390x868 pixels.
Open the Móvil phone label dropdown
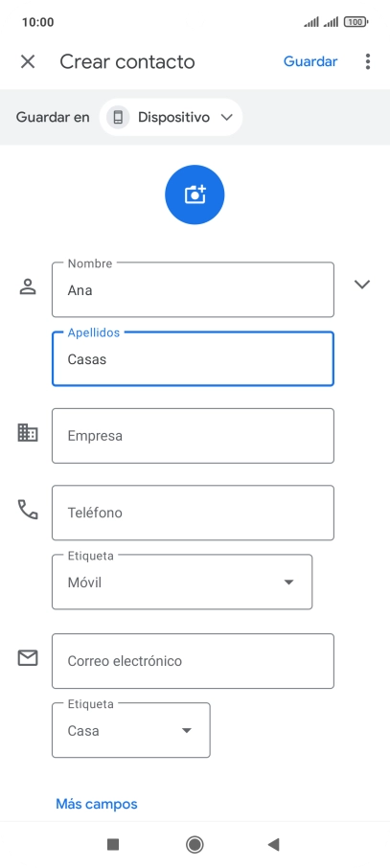(182, 582)
